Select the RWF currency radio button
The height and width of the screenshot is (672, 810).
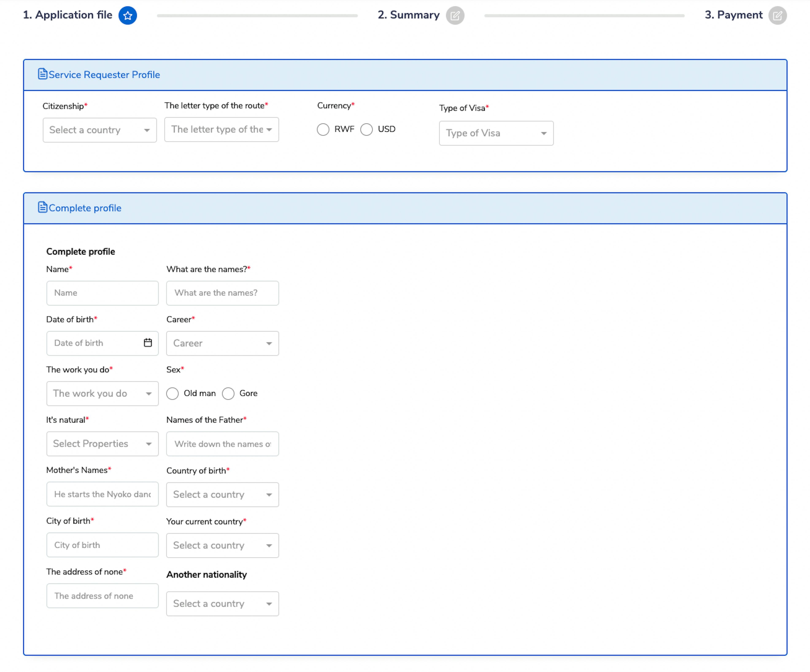pyautogui.click(x=323, y=129)
